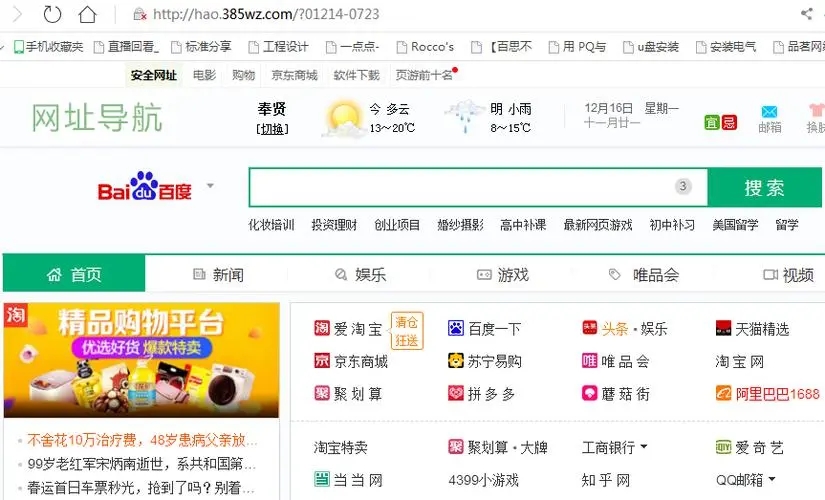825x500 pixels.
Task: Open the Rocco's bookmark
Action: pyautogui.click(x=425, y=47)
